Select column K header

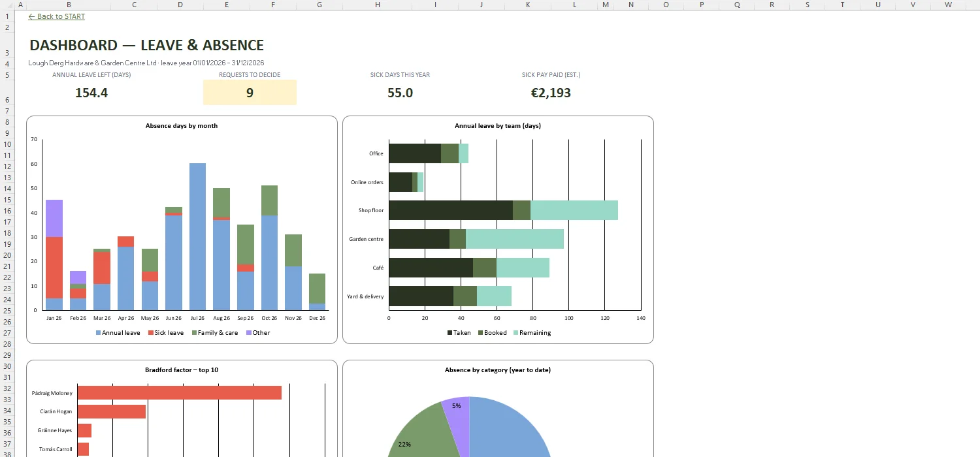pos(528,5)
